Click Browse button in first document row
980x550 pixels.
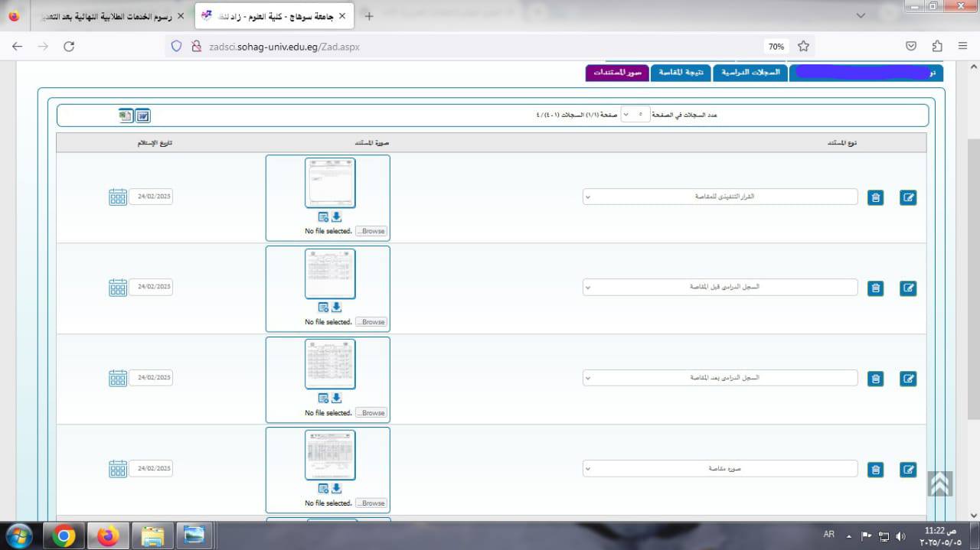[x=372, y=231]
